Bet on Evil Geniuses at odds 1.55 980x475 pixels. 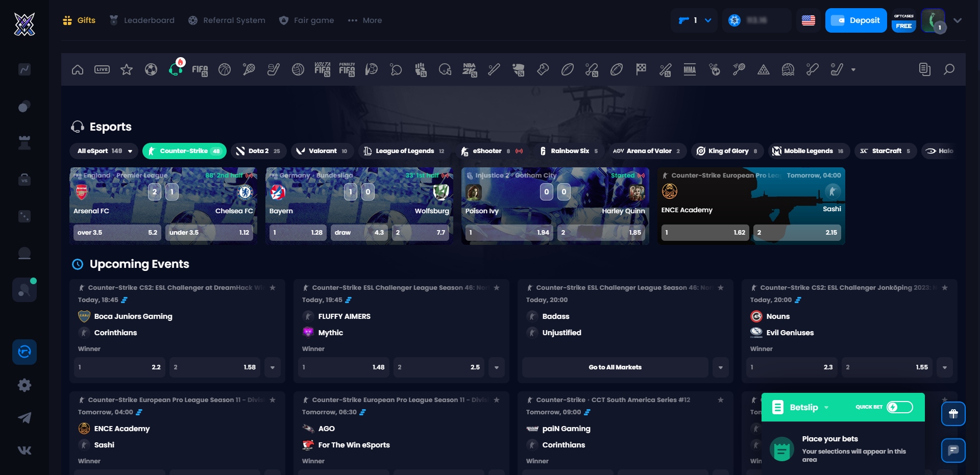coord(887,367)
